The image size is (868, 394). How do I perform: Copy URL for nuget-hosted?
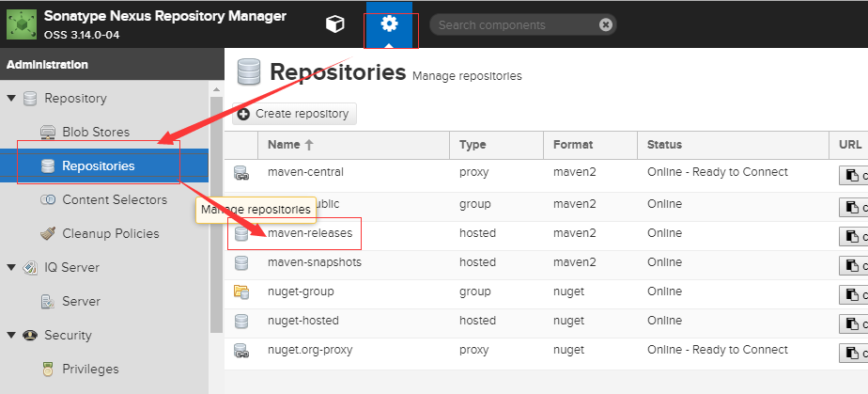(x=854, y=323)
